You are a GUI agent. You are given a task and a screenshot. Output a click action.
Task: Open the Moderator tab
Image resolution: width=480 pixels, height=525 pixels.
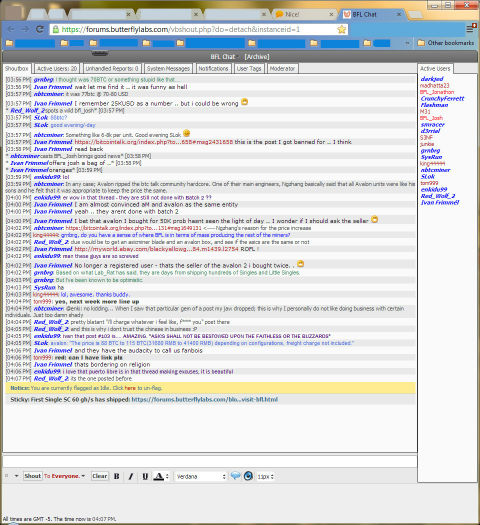click(x=283, y=69)
